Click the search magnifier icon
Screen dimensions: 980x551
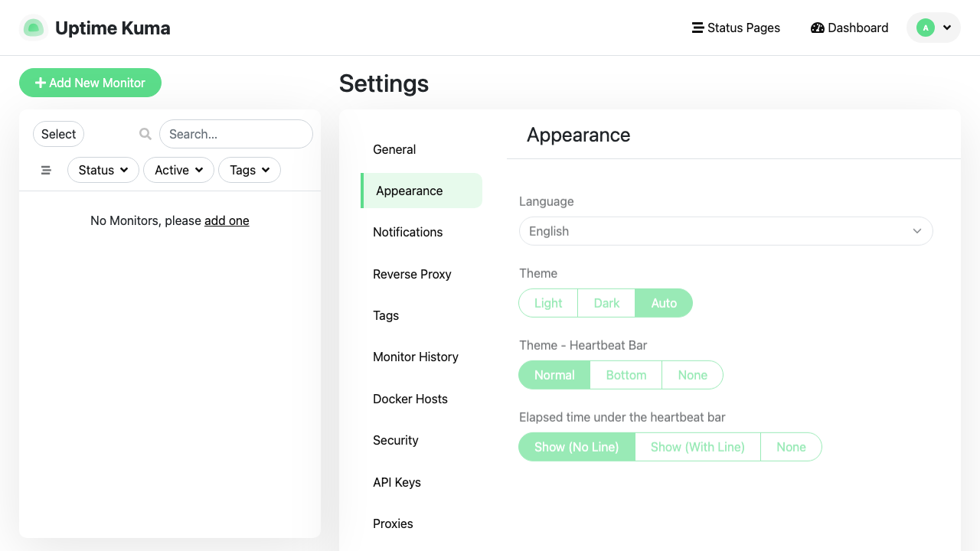coord(145,134)
